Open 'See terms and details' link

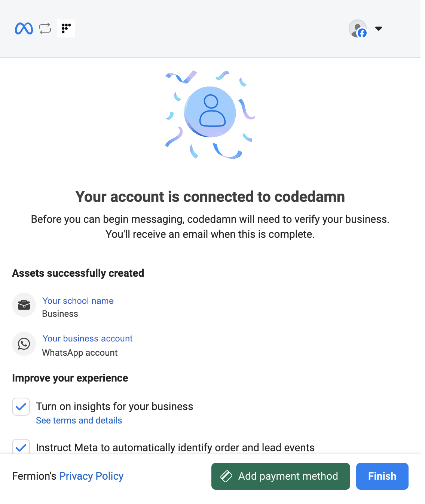point(79,420)
